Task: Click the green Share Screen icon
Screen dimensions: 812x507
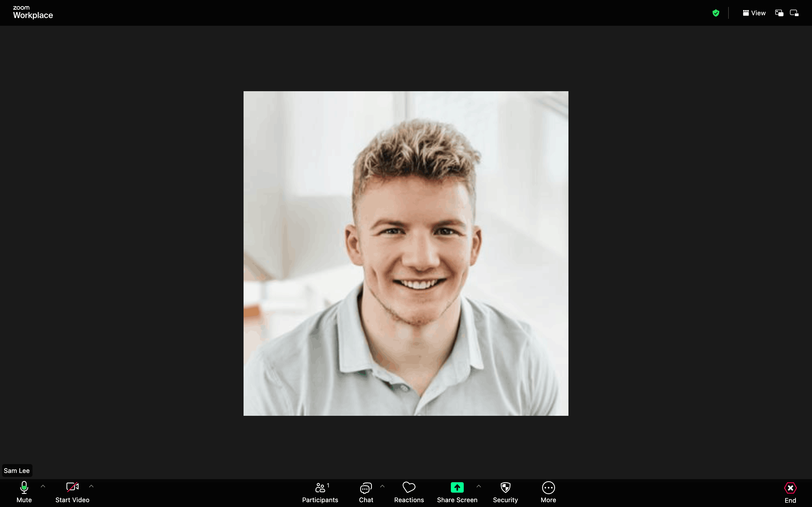Action: point(457,487)
